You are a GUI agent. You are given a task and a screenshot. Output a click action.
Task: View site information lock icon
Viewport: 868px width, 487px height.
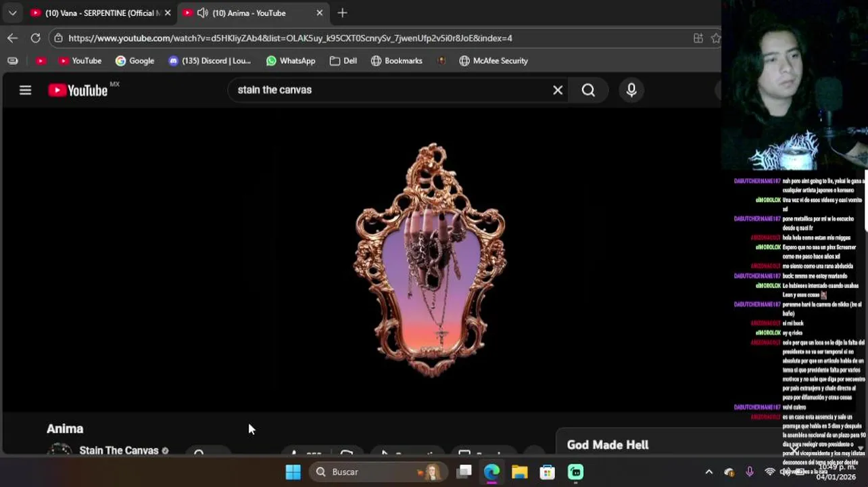(x=58, y=38)
